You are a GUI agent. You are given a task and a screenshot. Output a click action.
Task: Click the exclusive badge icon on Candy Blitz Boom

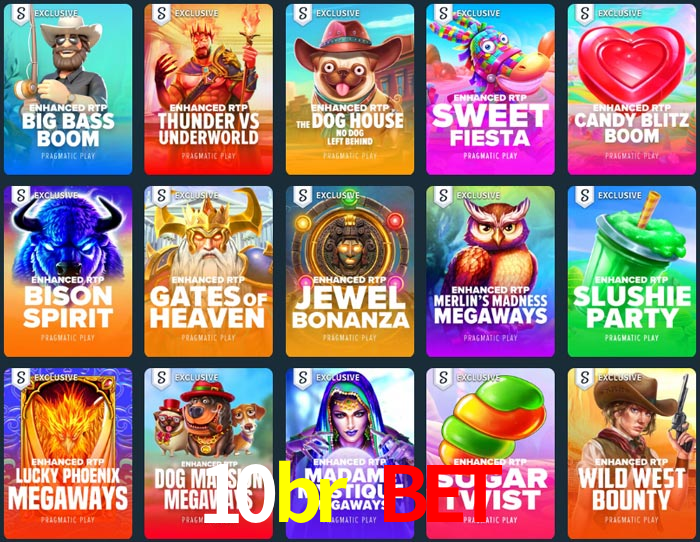point(584,14)
